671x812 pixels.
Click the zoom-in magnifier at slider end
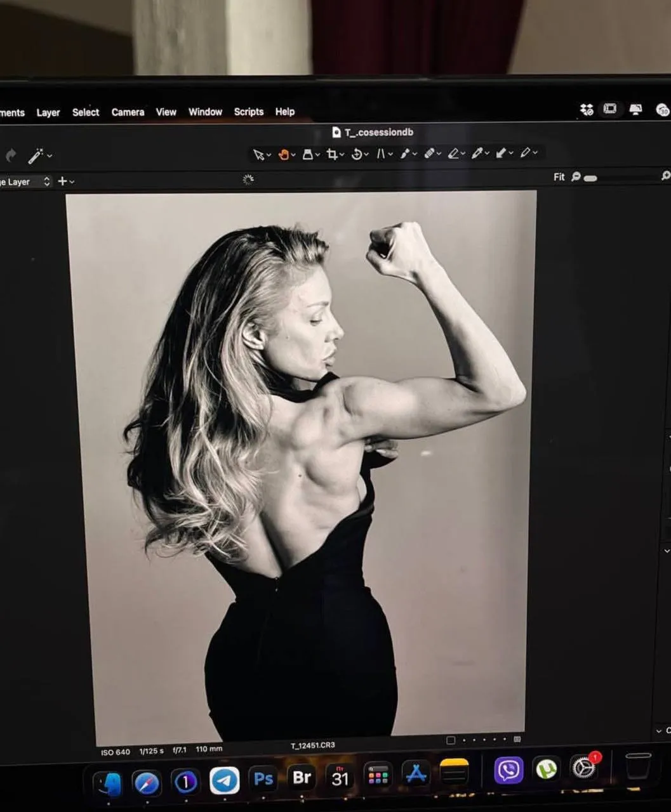(x=666, y=176)
